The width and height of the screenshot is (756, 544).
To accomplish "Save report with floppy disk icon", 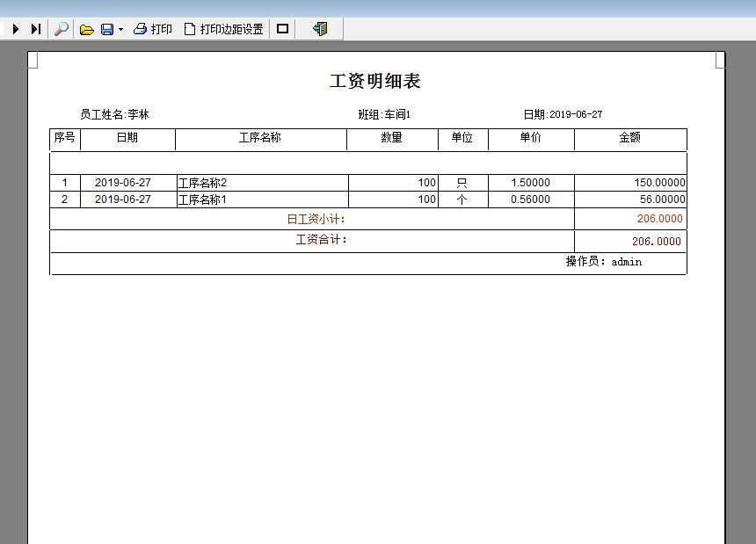I will pos(107,30).
